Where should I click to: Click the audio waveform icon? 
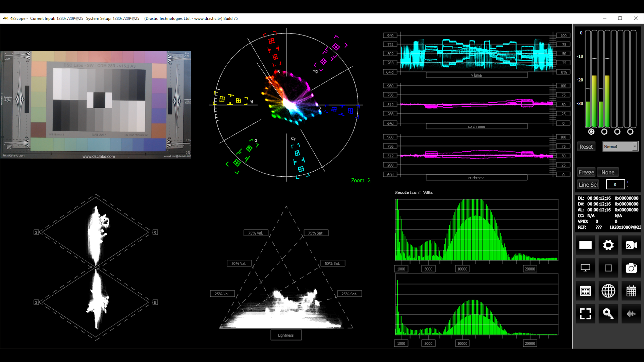tap(631, 314)
